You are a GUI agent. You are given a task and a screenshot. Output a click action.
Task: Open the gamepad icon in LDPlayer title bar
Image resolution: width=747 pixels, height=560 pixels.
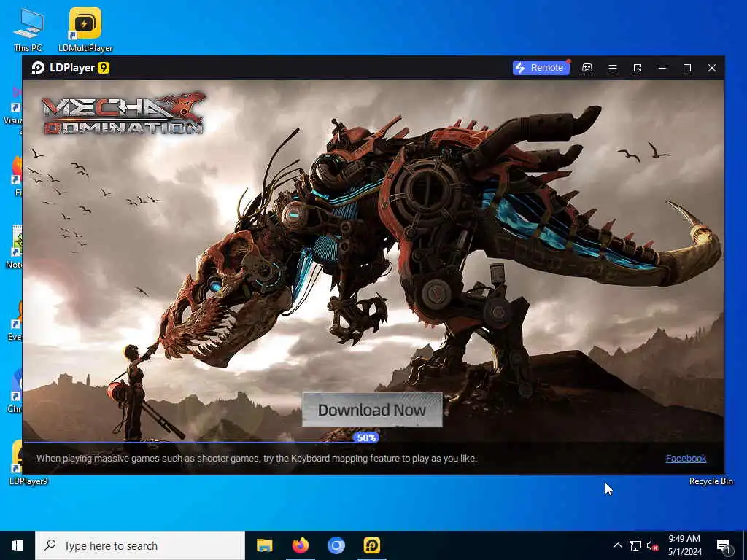point(587,68)
